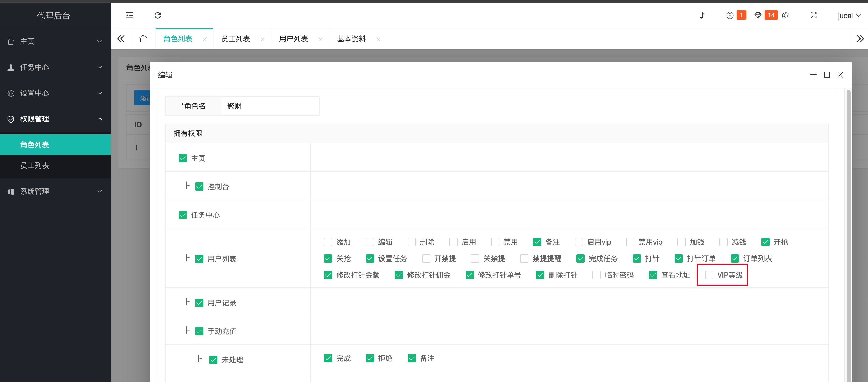Click the color palette theme icon
868x382 pixels.
786,16
